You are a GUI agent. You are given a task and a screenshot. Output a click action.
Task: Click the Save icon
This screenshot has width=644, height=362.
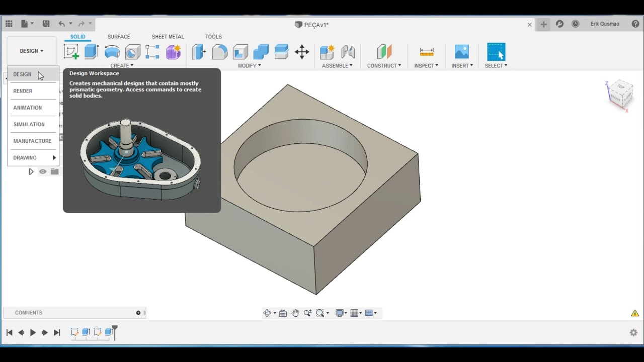click(46, 24)
